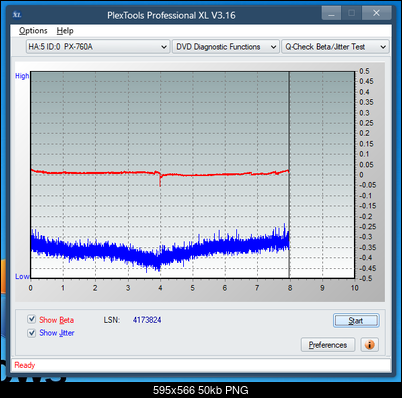Minimize the PlexTools window

click(x=331, y=13)
